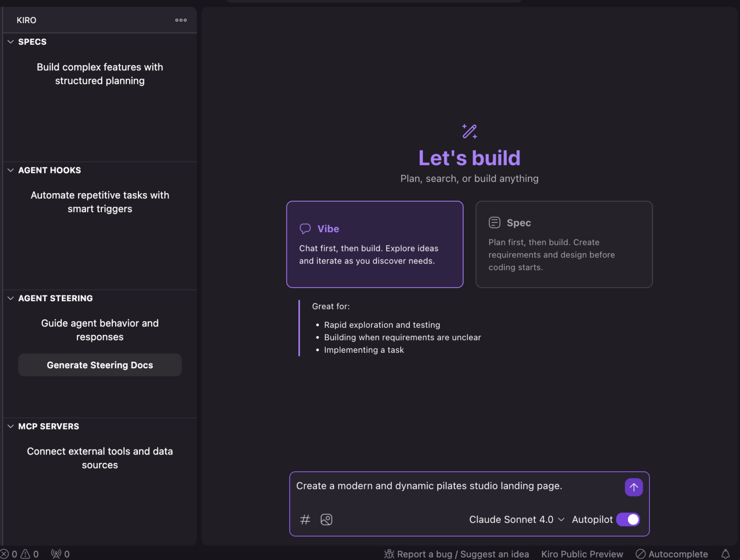Collapse the MCP SERVERS section
This screenshot has height=560, width=740.
(11, 426)
